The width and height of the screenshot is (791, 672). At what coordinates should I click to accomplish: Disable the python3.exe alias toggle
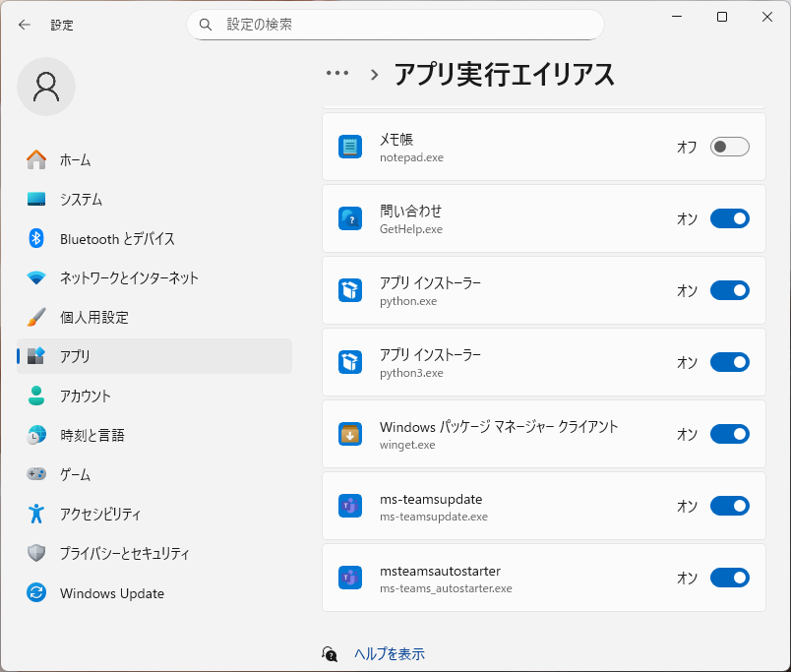[729, 362]
